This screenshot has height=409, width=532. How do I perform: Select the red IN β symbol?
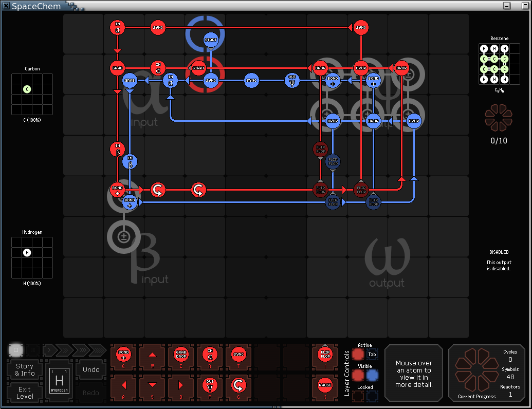(x=117, y=149)
